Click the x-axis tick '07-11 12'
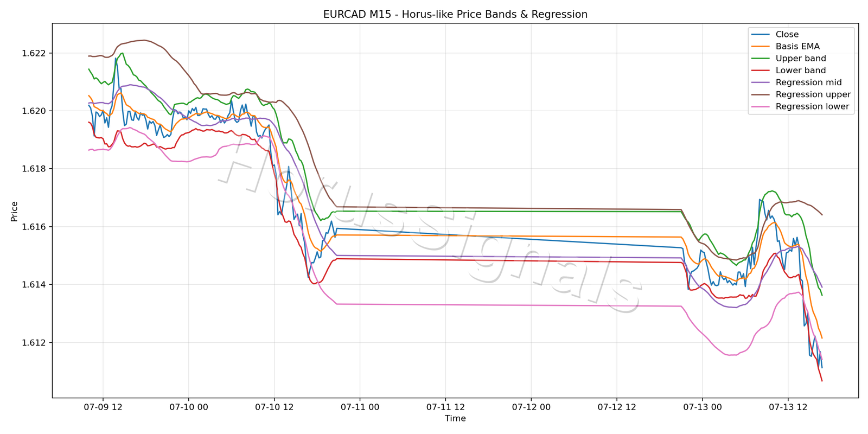Screen dimensions: 868x434 (445, 407)
